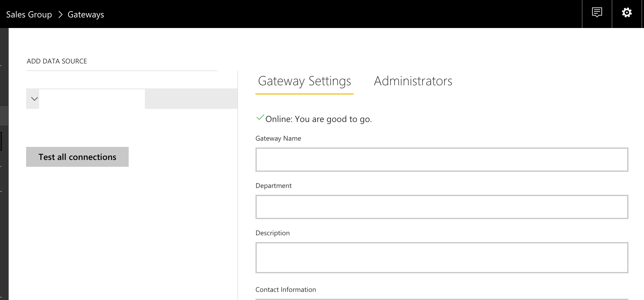
Task: Click Test all connections button
Action: tap(77, 157)
